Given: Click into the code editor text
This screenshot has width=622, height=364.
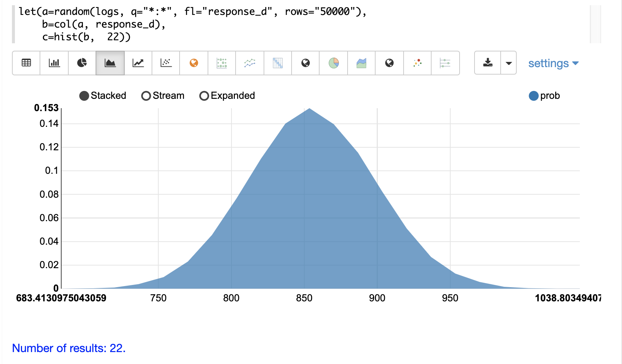Looking at the screenshot, I should tap(187, 24).
